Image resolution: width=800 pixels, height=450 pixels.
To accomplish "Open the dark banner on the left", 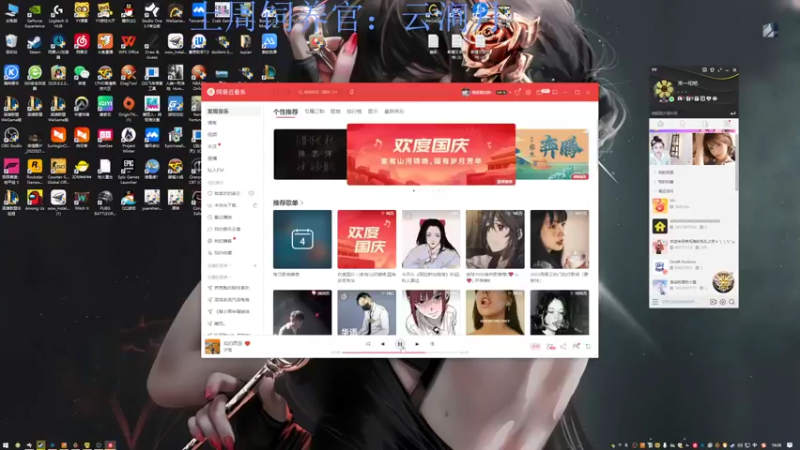I will (x=310, y=155).
